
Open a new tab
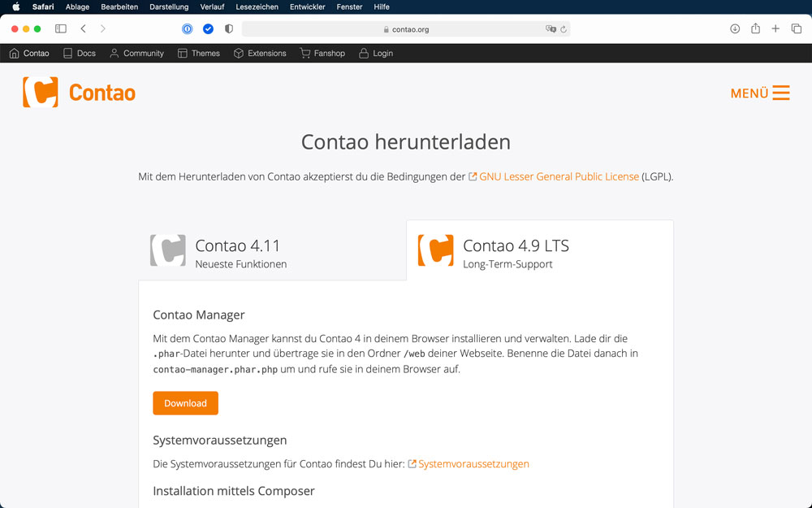pyautogui.click(x=775, y=28)
